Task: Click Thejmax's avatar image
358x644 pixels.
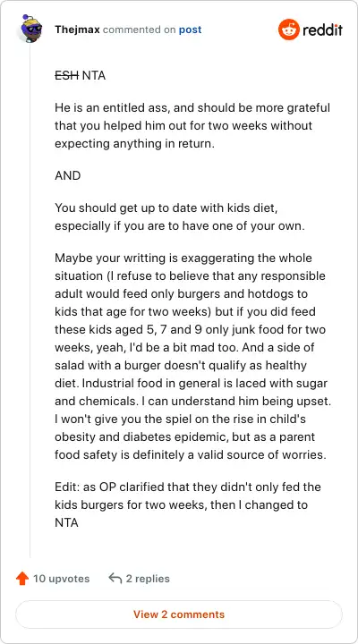Action: (x=30, y=30)
